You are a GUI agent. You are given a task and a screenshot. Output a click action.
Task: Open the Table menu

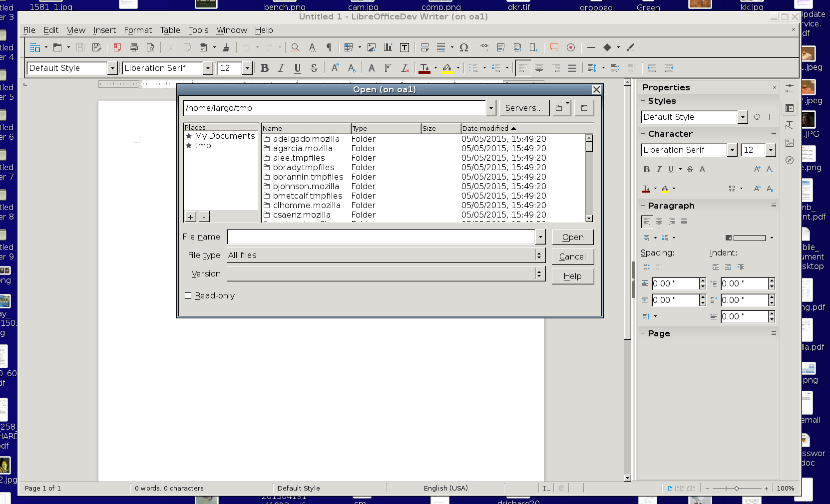pos(170,30)
